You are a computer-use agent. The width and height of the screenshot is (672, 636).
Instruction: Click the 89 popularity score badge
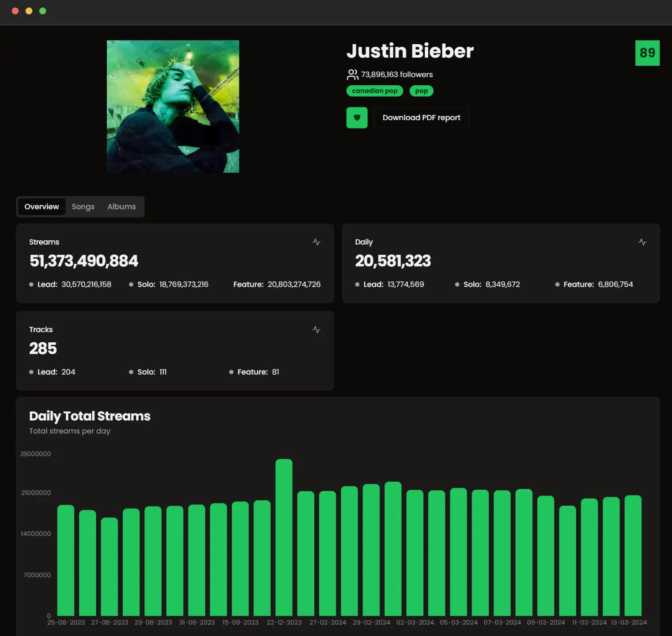tap(647, 53)
